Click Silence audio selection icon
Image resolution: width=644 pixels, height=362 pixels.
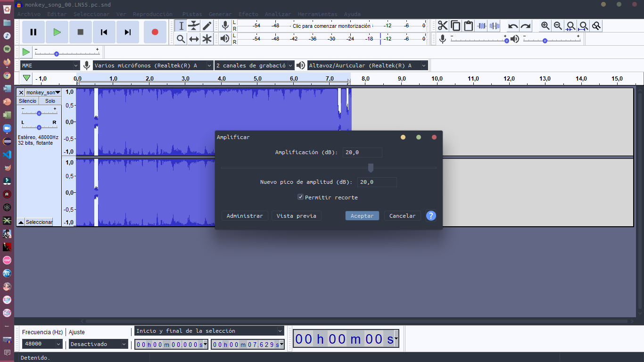[494, 25]
